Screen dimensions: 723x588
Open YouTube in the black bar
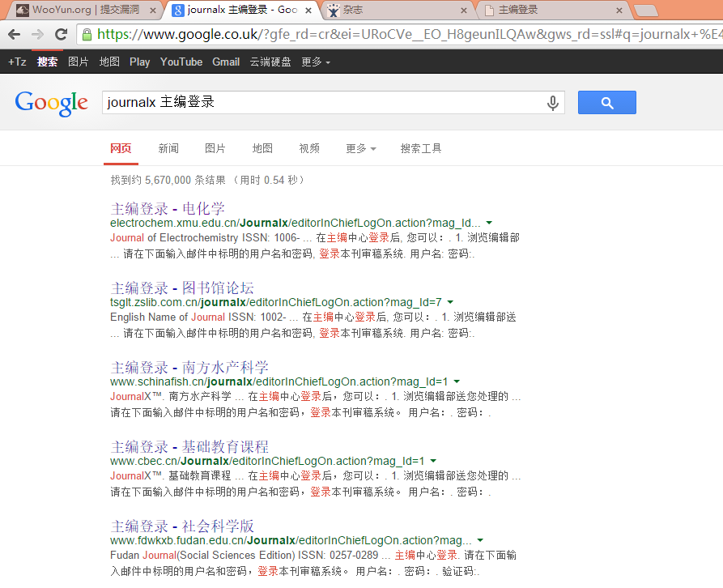181,62
